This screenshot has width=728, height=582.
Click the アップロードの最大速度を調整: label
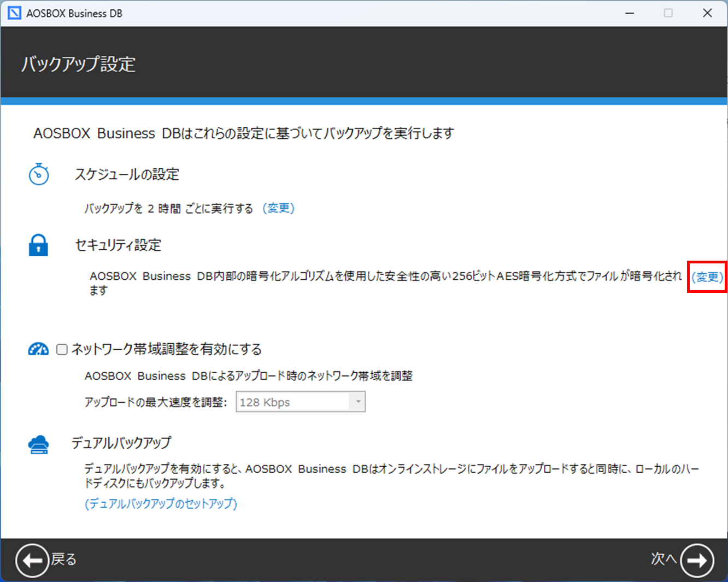point(155,402)
